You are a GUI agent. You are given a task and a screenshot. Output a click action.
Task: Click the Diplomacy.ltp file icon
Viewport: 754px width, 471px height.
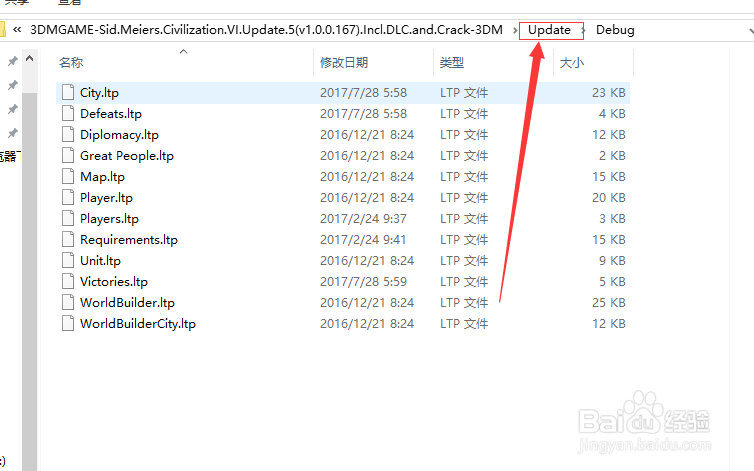pos(68,135)
